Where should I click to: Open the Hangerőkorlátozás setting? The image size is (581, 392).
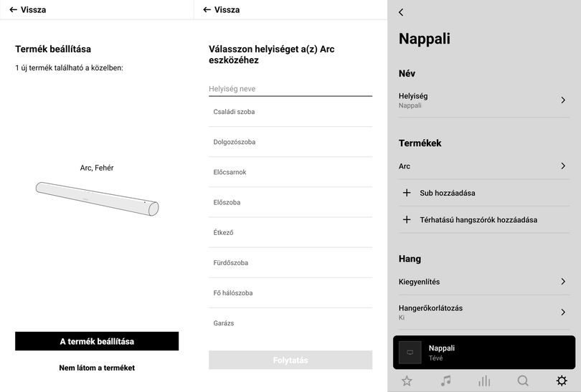click(x=484, y=312)
